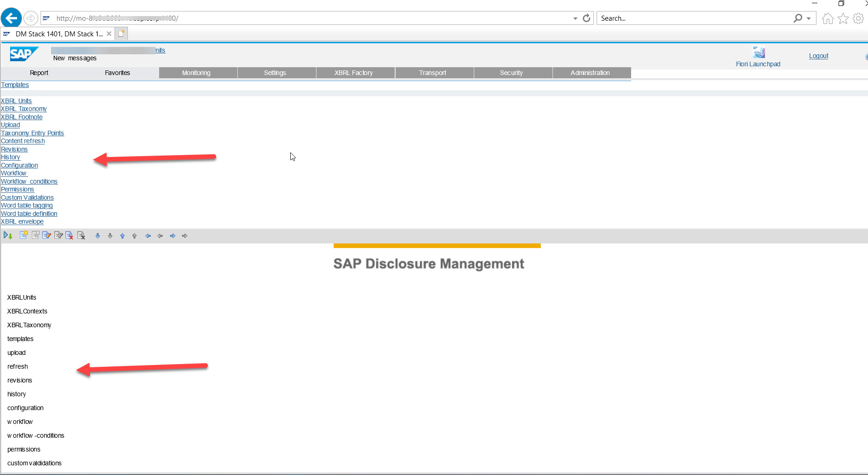
Task: Select the custom valdidations text entry
Action: point(34,463)
